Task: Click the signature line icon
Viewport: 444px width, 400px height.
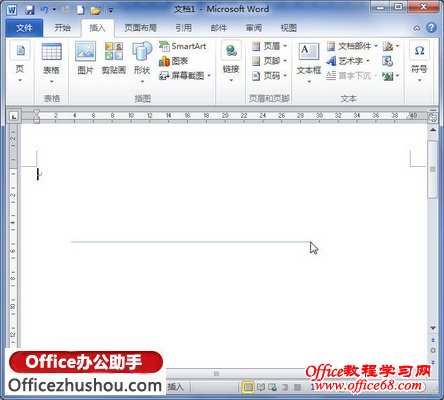Action: pos(391,46)
